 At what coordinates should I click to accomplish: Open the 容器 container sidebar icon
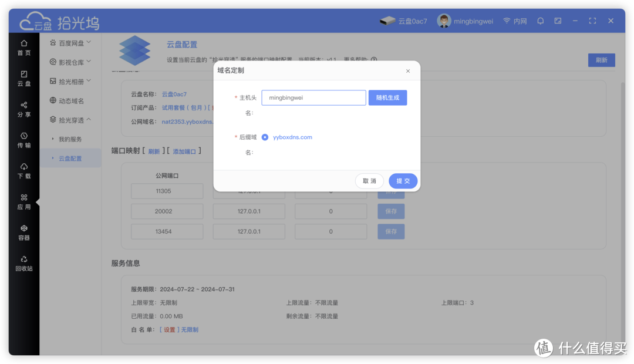tap(23, 232)
